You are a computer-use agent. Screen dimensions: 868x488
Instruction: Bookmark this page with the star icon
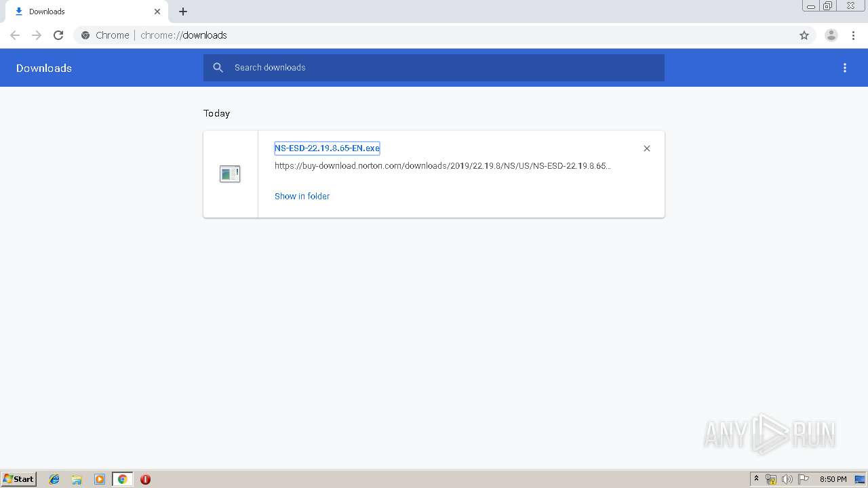click(x=804, y=35)
